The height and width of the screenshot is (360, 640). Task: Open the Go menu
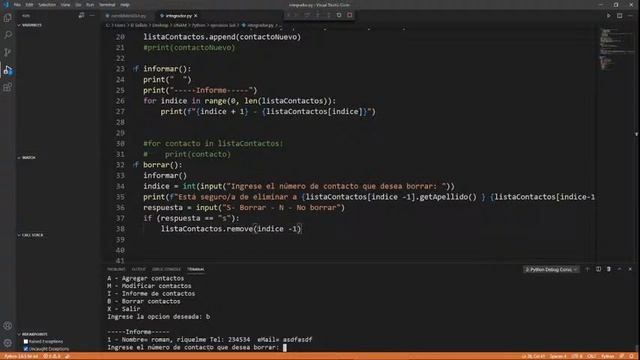tap(78, 5)
